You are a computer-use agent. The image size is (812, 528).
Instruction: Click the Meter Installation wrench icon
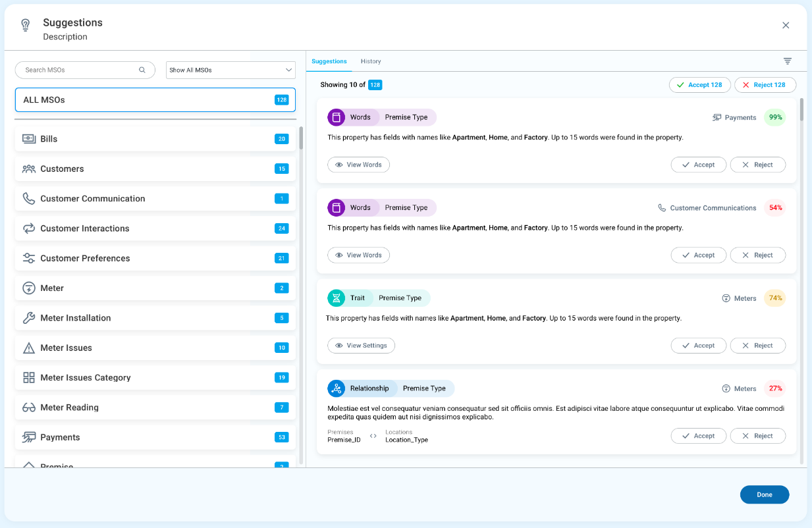click(29, 318)
